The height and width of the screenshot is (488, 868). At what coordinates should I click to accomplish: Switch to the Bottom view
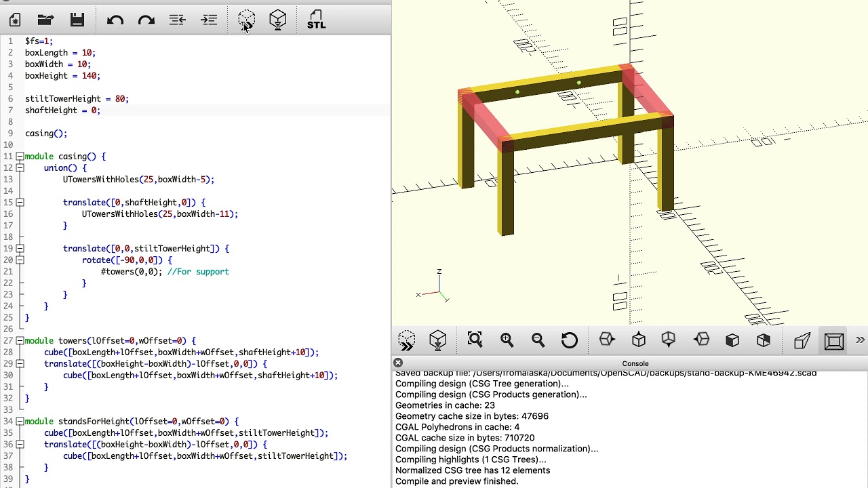[x=669, y=340]
